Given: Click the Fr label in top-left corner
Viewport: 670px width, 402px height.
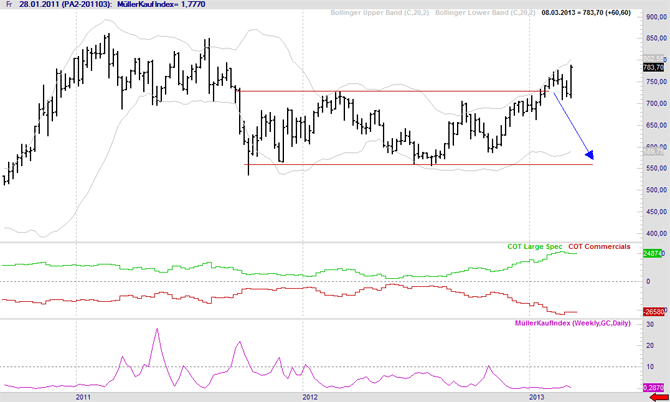Looking at the screenshot, I should pos(8,5).
